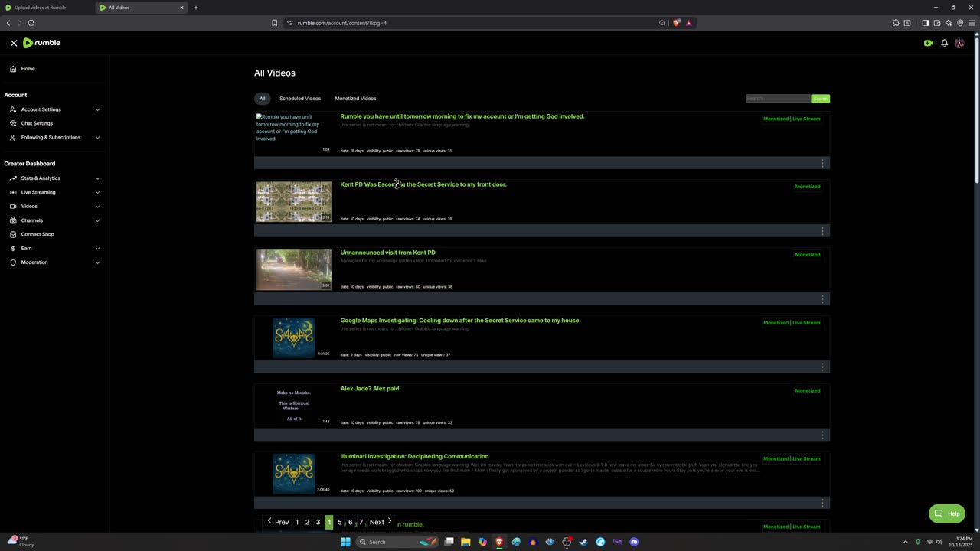Switch to Monetized Videos tab
980x551 pixels.
point(355,99)
